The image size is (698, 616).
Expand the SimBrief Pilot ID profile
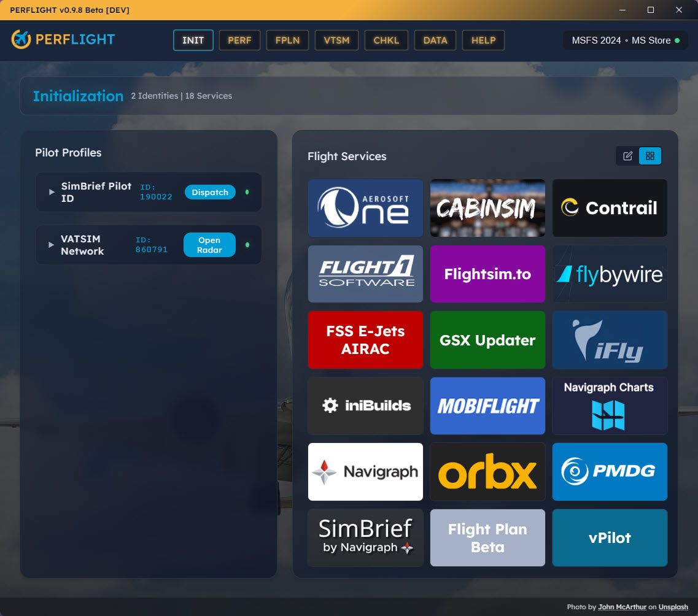point(52,192)
